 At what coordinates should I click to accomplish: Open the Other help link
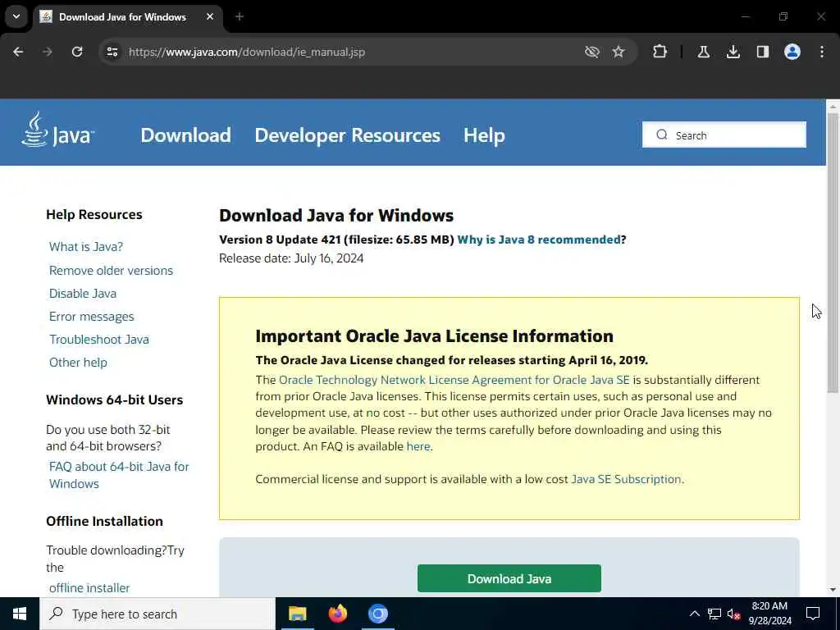coord(78,363)
